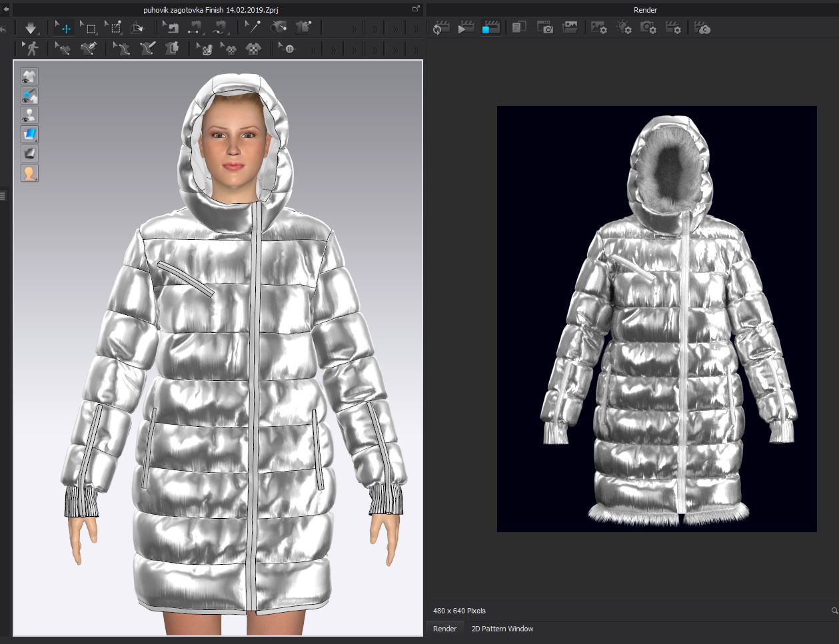
Task: Click the rendered jacket image preview
Action: [x=656, y=318]
